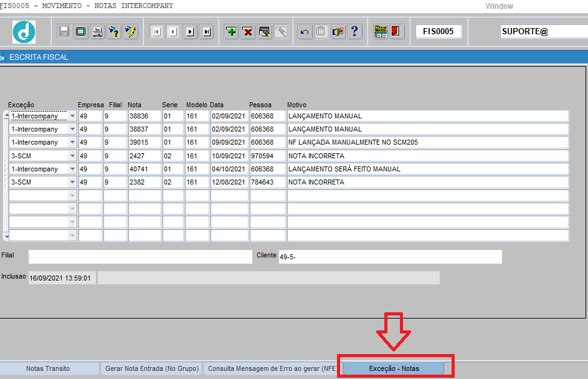Click the undo arrow icon
588x379 pixels.
[x=305, y=32]
